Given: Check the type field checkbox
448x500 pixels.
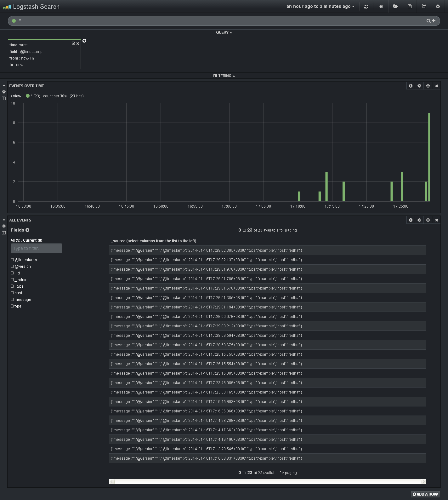Looking at the screenshot, I should click(x=12, y=306).
